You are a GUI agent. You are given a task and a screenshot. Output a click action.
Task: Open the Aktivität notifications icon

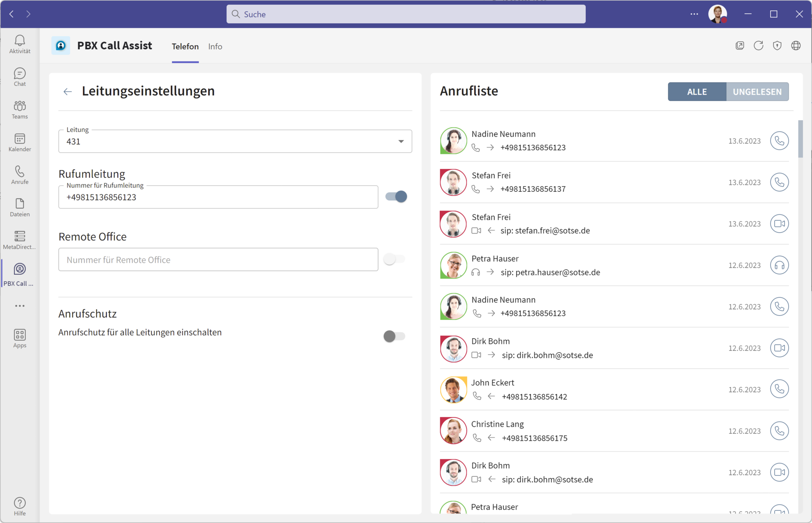tap(20, 44)
